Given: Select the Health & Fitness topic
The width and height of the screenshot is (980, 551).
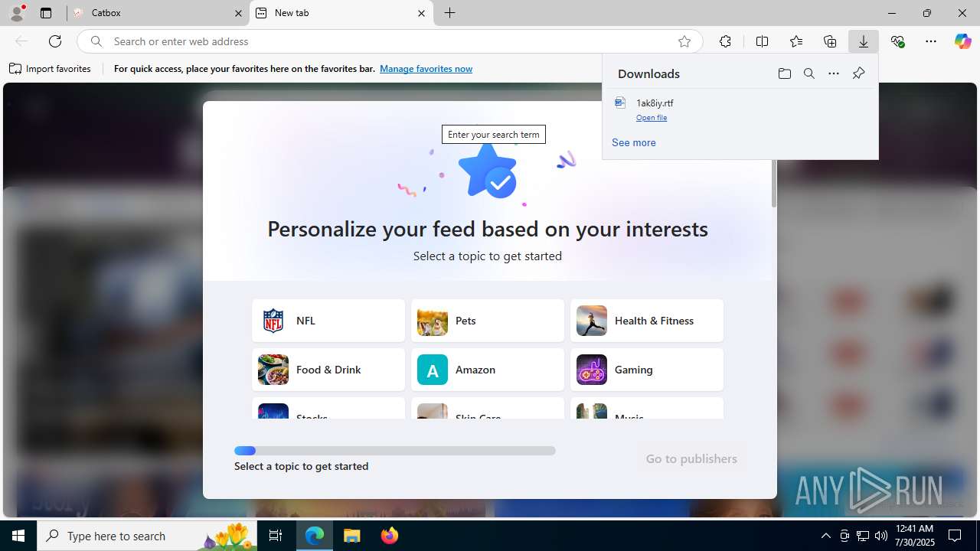Looking at the screenshot, I should click(647, 321).
